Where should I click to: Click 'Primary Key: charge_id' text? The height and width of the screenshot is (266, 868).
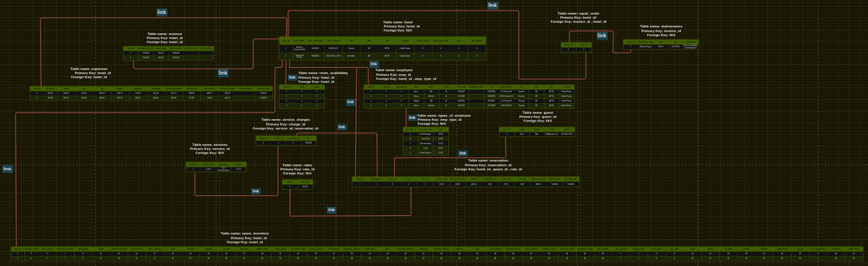286,124
